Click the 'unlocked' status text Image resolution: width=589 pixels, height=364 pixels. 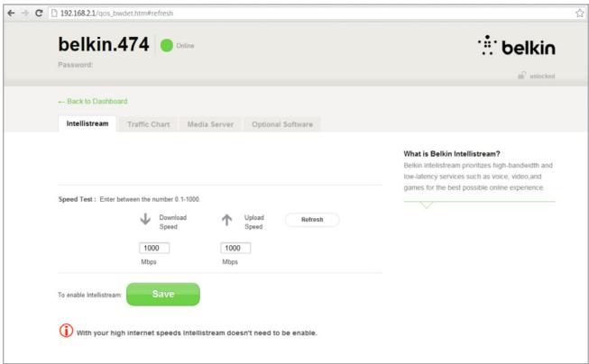(542, 77)
